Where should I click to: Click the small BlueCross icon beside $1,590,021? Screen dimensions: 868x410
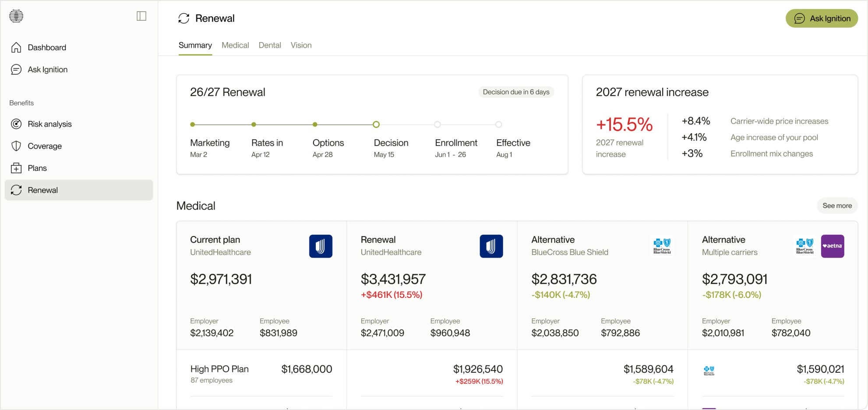(x=709, y=371)
